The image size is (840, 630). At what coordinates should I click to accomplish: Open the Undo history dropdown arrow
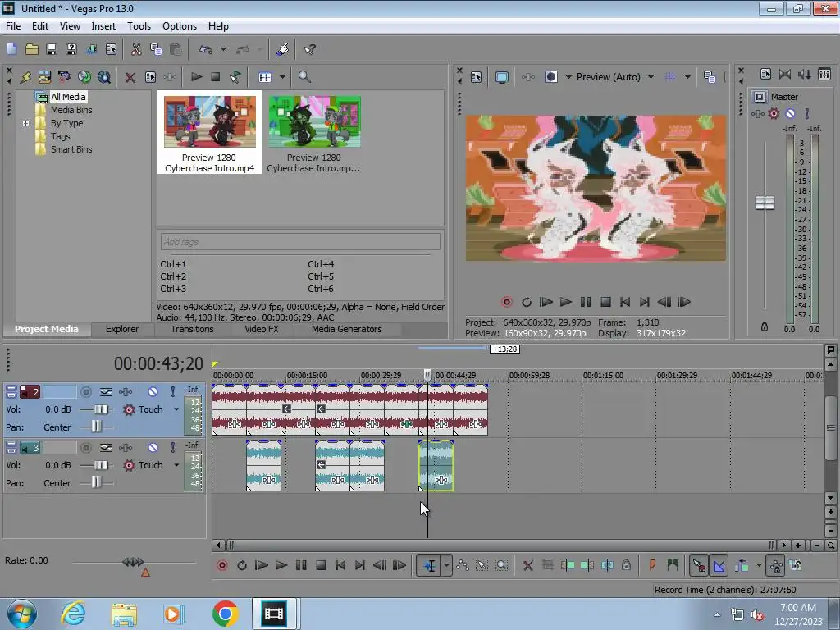coord(223,49)
